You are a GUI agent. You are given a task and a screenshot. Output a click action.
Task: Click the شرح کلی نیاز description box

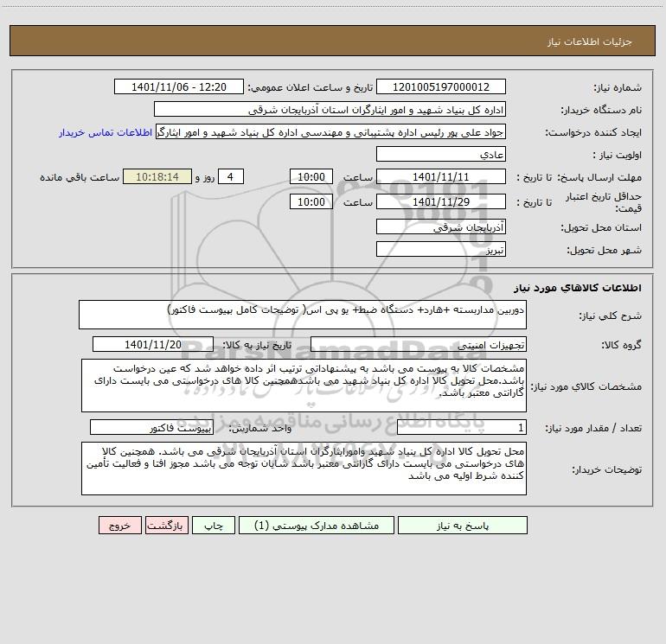tap(303, 315)
